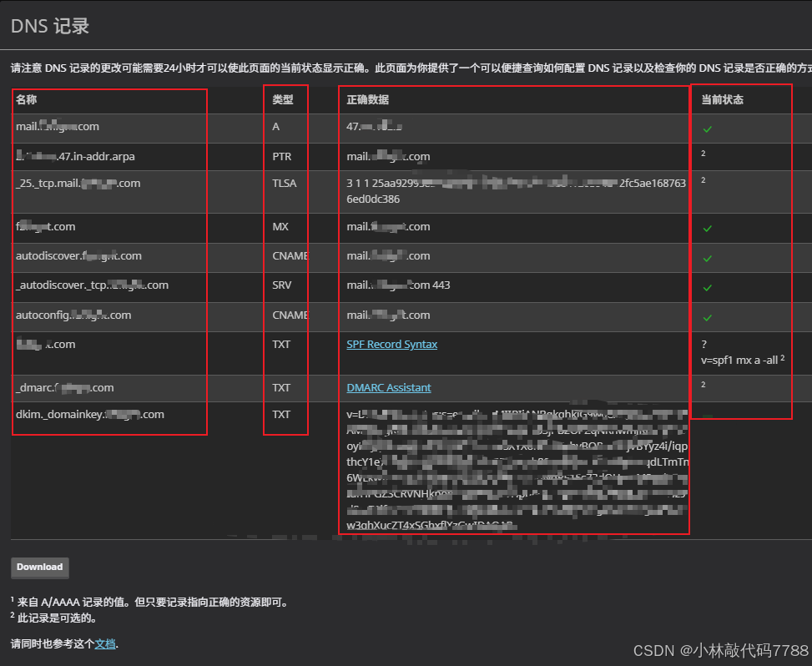
Task: Open the 文档 documentation link
Action: [104, 643]
